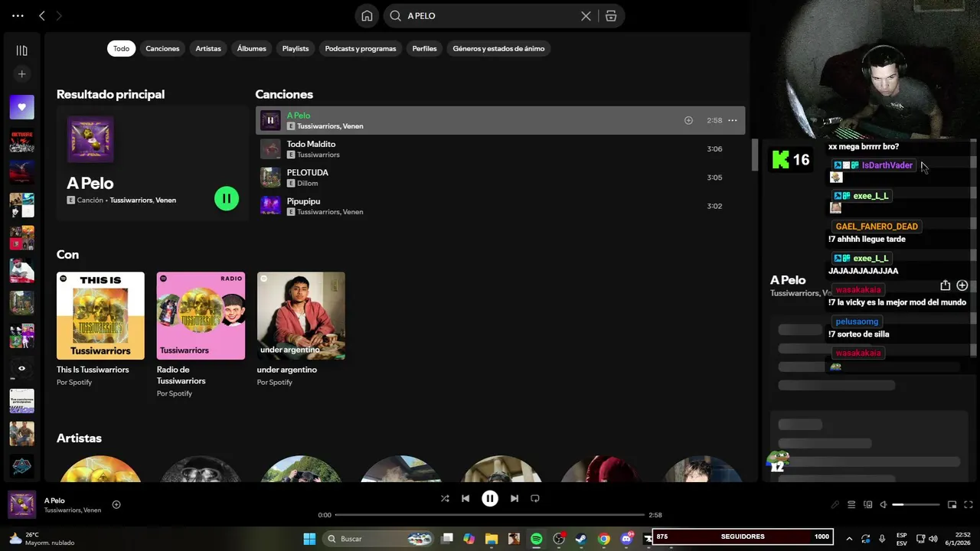Open the play queue icon
The width and height of the screenshot is (980, 551).
click(851, 504)
